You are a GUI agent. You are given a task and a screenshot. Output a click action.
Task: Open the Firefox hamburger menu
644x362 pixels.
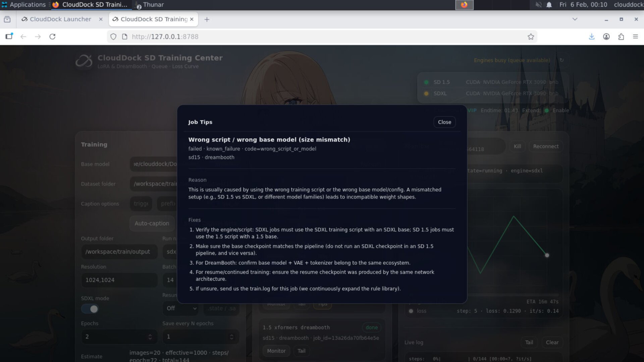coord(635,37)
